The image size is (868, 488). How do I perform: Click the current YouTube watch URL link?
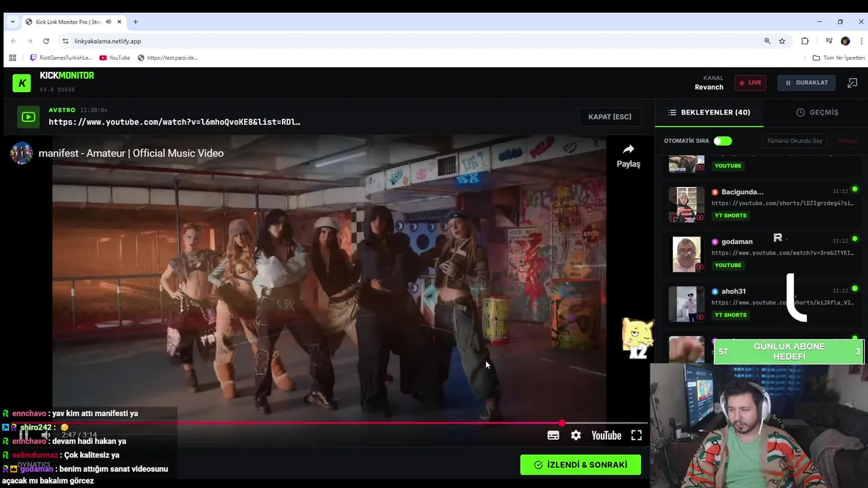174,122
